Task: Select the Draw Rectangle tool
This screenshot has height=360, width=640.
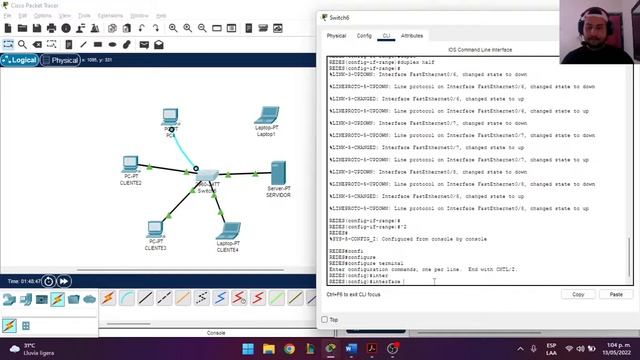Action: [98, 44]
